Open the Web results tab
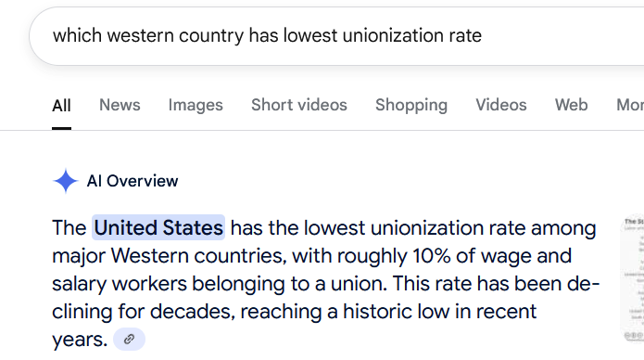This screenshot has height=360, width=644. tap(572, 105)
